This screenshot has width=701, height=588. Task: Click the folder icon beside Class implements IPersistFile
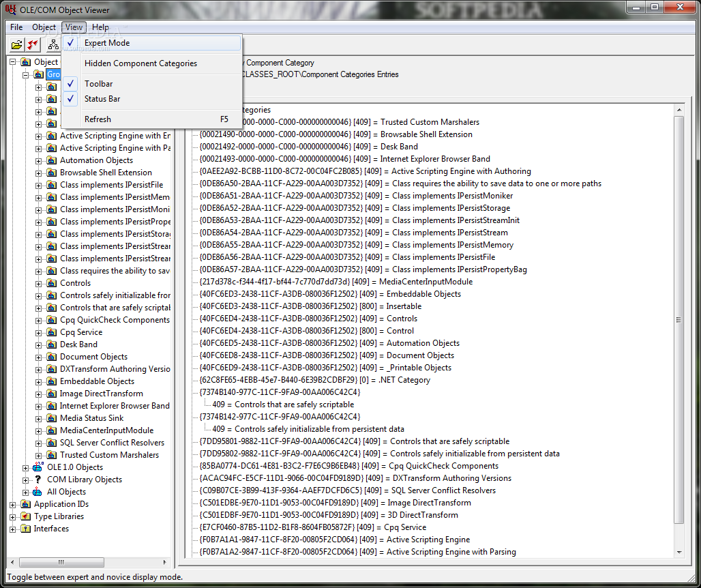point(52,185)
